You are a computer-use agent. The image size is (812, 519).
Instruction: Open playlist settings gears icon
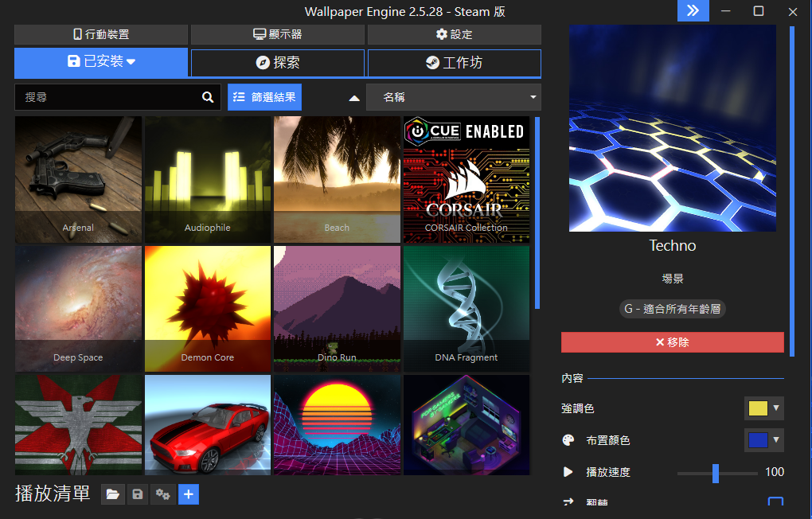coord(162,494)
